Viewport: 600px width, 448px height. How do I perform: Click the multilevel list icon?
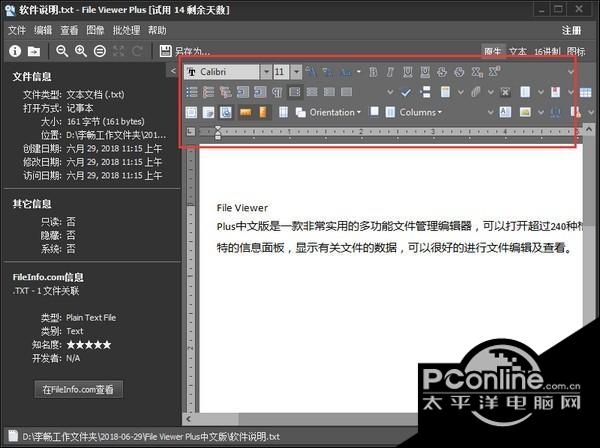pos(225,92)
